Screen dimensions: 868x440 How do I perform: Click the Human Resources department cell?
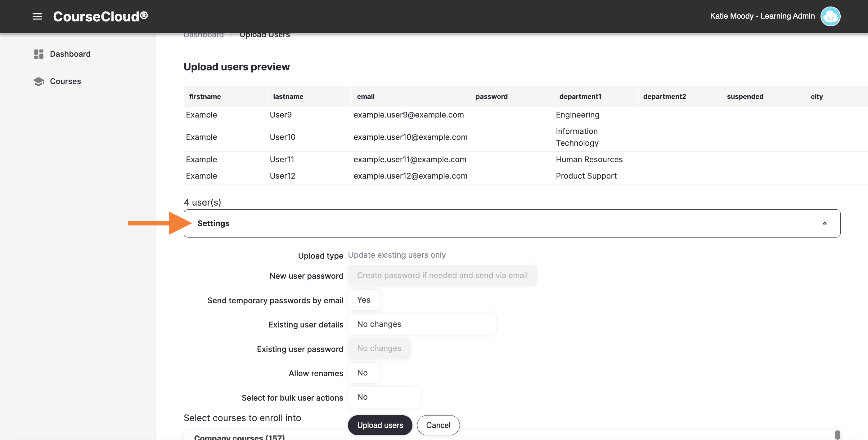[x=589, y=159]
